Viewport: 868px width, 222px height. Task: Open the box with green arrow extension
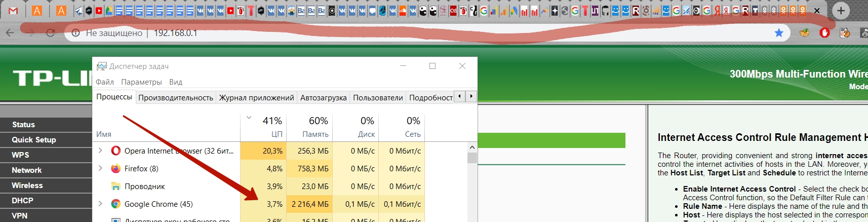pyautogui.click(x=804, y=33)
